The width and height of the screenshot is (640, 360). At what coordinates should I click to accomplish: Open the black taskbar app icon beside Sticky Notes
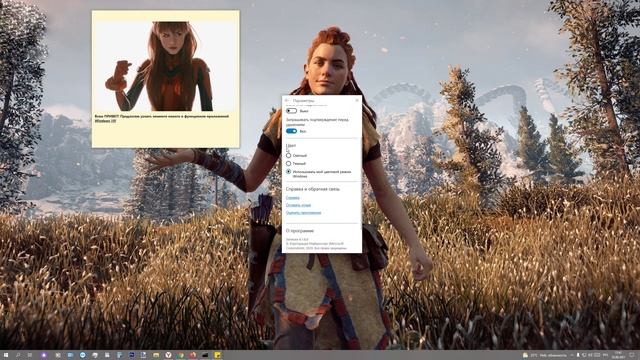click(x=205, y=356)
